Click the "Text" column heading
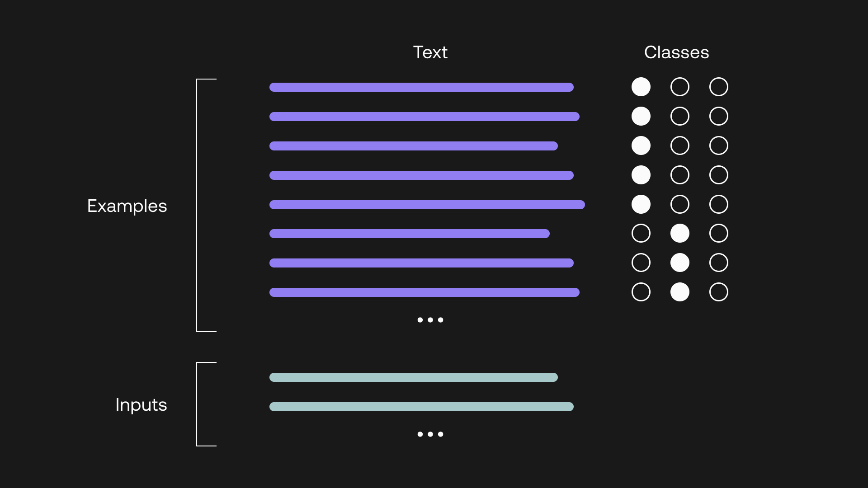 click(430, 52)
